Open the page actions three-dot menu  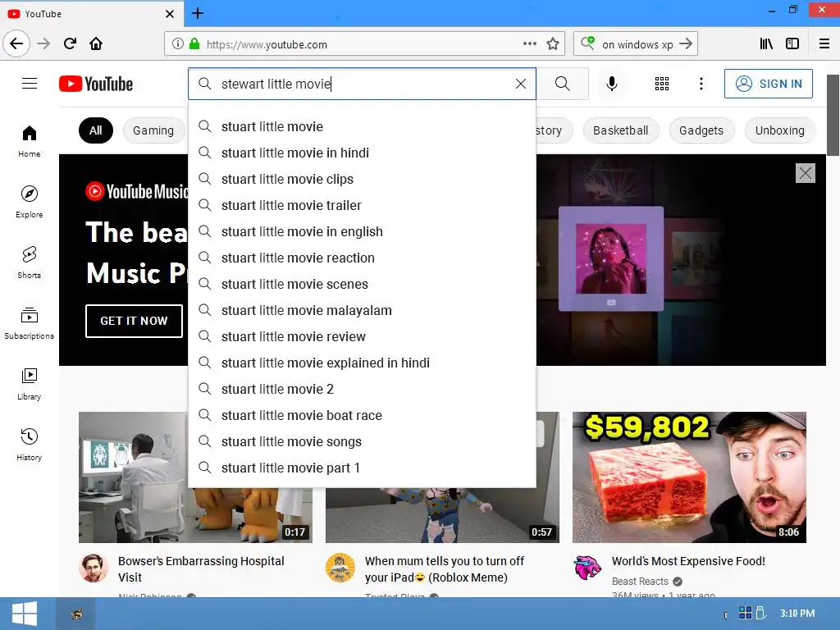[x=530, y=44]
